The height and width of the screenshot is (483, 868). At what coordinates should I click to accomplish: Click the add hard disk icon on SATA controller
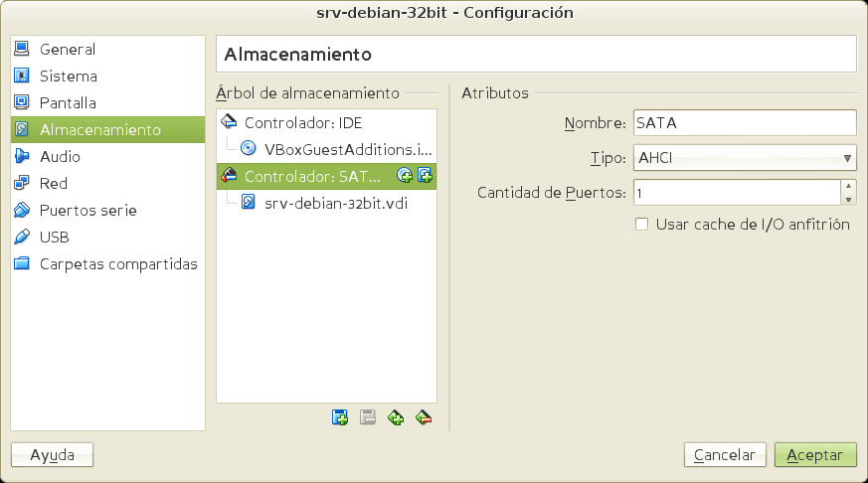425,176
